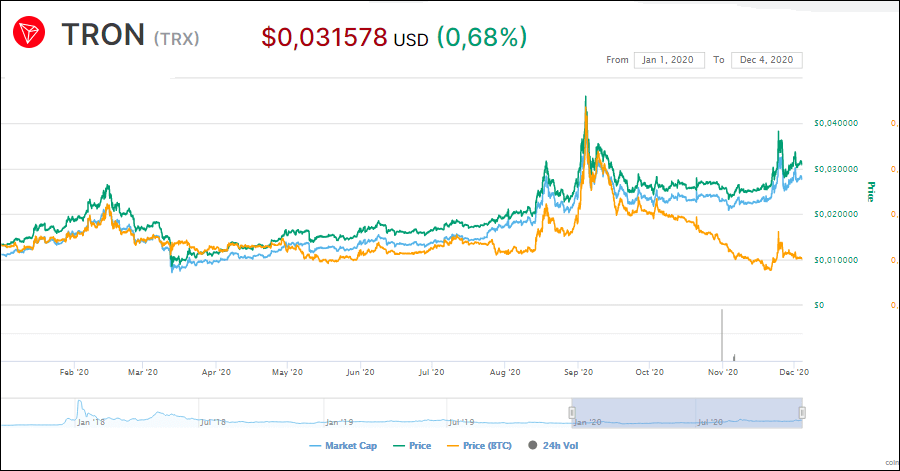Image resolution: width=900 pixels, height=471 pixels.
Task: Click the Mar '20 x-axis label
Action: [144, 372]
